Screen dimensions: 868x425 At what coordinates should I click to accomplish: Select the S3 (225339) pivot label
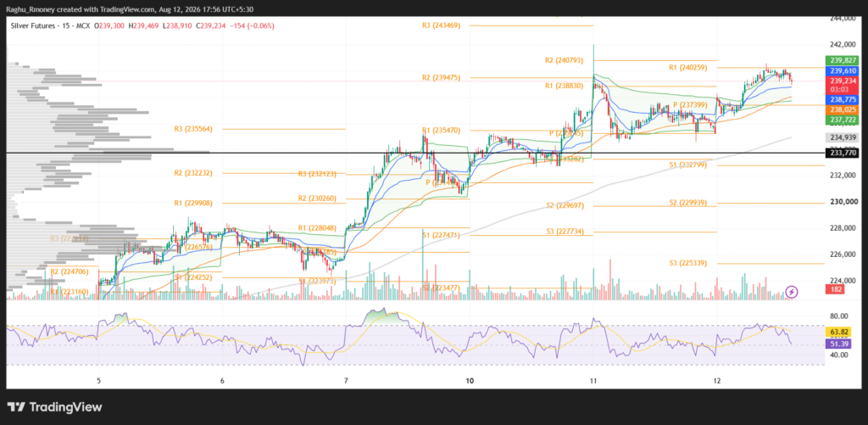coord(688,263)
